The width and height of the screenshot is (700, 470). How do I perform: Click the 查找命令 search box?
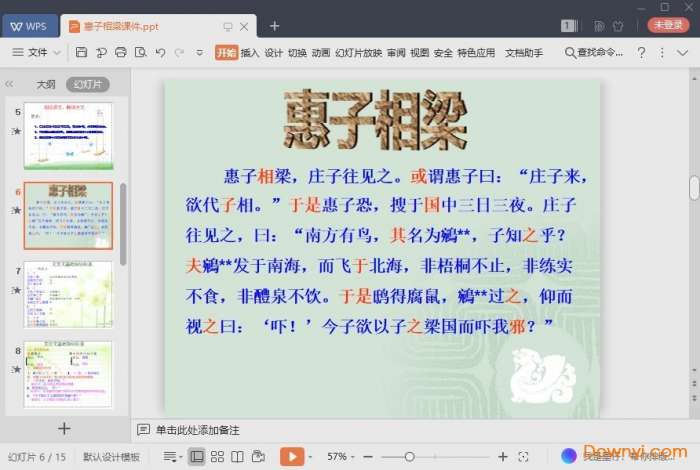(x=594, y=53)
